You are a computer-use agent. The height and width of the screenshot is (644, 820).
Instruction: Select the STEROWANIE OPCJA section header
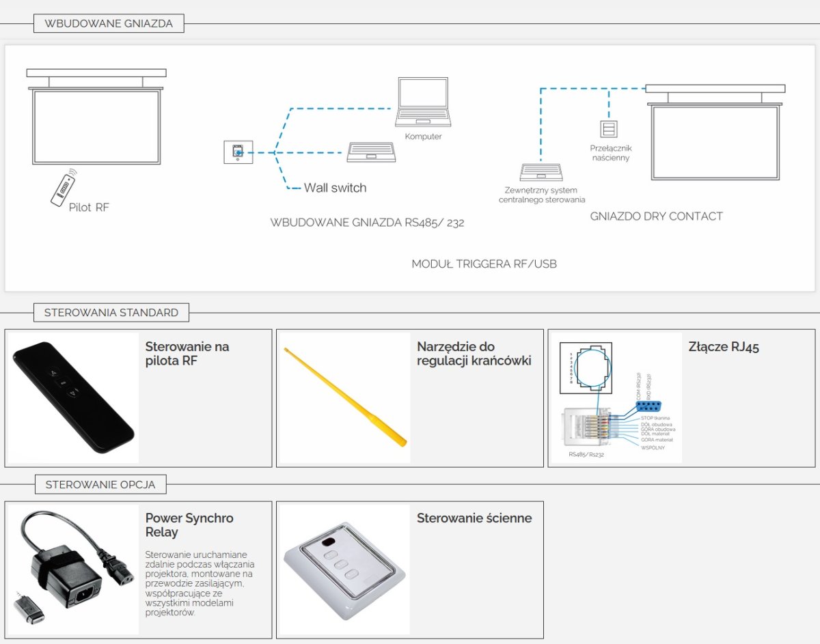tap(100, 485)
